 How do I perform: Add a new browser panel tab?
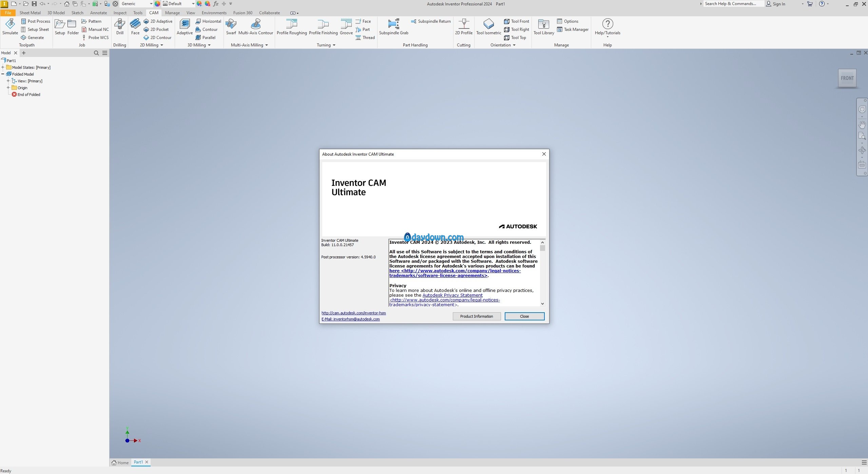[24, 53]
